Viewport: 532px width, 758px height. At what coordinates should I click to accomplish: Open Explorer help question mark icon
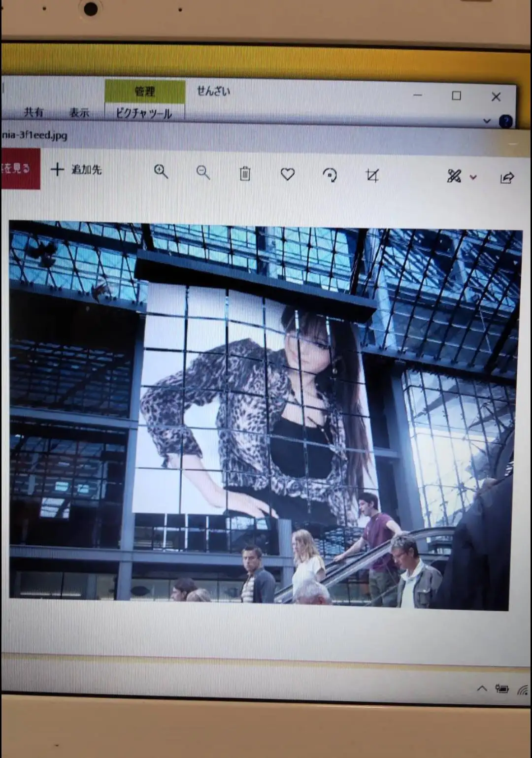pyautogui.click(x=506, y=121)
